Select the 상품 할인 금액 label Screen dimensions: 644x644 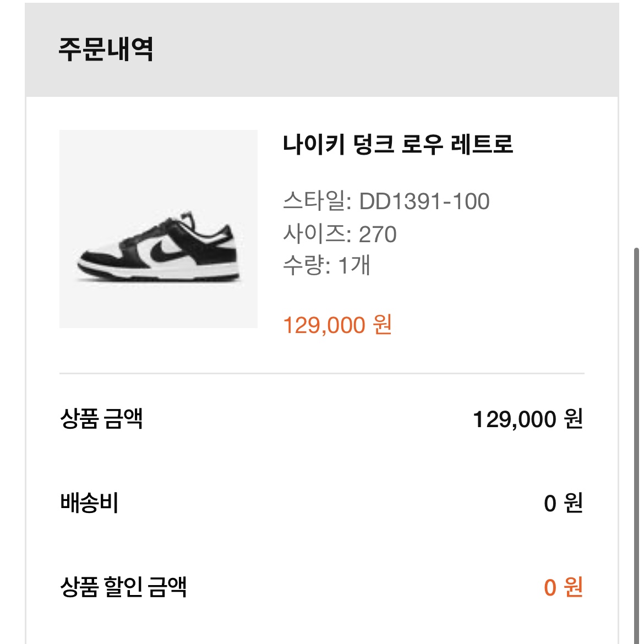(124, 587)
